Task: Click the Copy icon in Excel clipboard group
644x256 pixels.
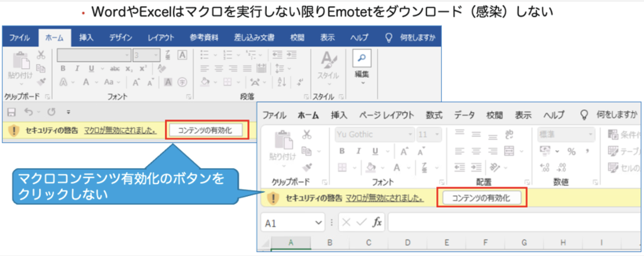Action: (306, 151)
